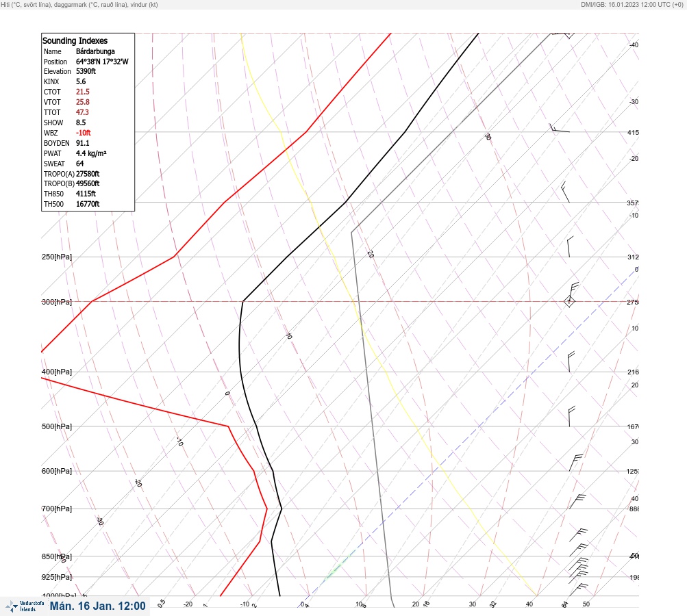Screen dimensions: 687x616
Task: Click the wind barb at the 600 hPa level
Action: point(576,463)
